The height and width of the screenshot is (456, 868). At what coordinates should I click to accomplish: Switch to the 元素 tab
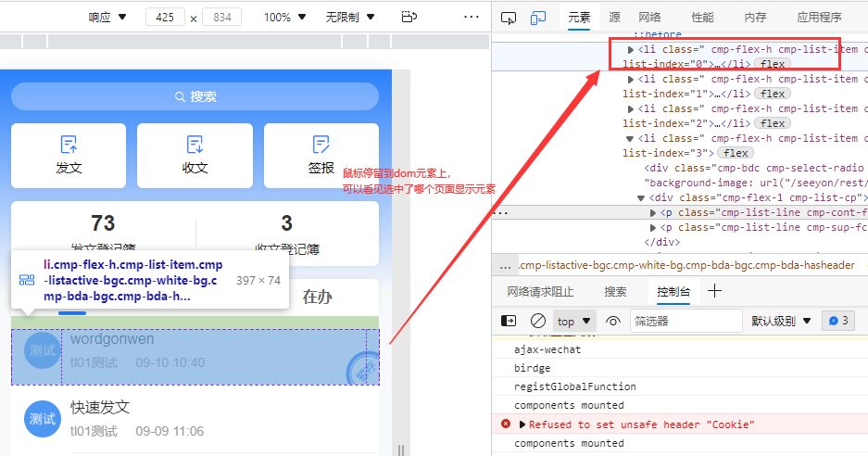[x=579, y=18]
